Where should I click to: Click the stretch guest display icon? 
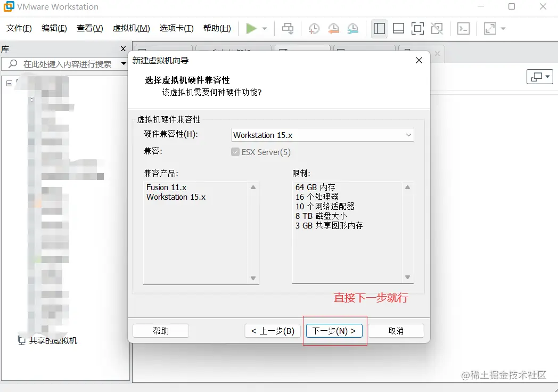(490, 28)
